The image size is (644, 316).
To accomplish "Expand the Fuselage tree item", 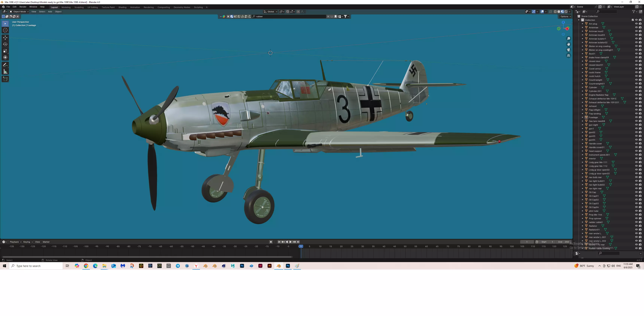I will 582,117.
